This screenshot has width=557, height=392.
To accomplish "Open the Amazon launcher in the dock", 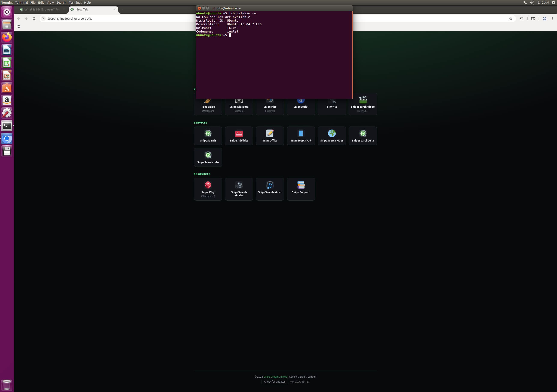I will point(7,100).
